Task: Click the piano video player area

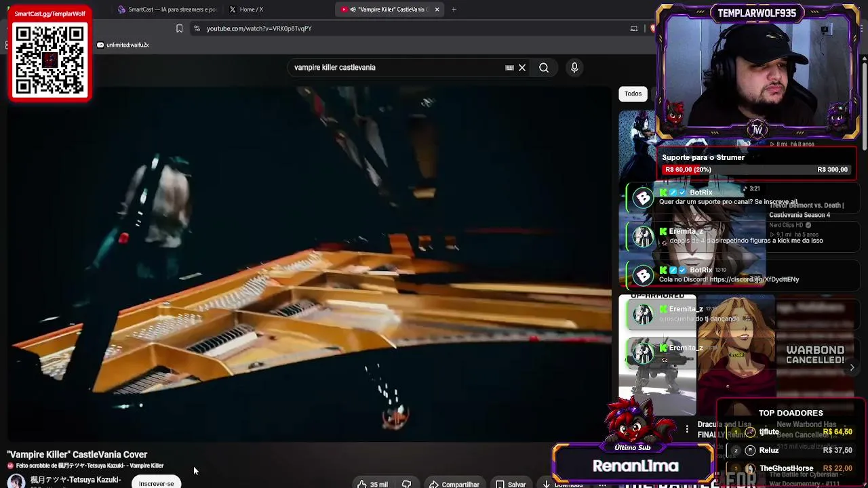Action: [309, 263]
